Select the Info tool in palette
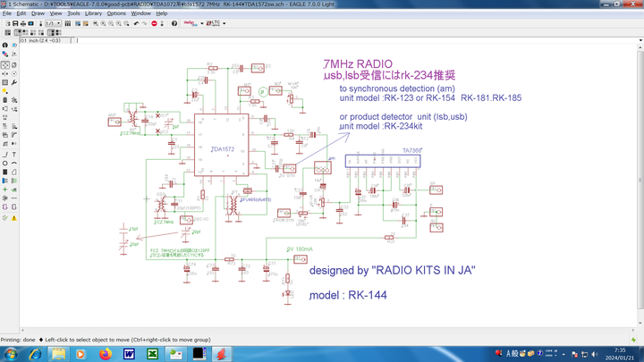The image size is (644, 362). click(x=4, y=45)
